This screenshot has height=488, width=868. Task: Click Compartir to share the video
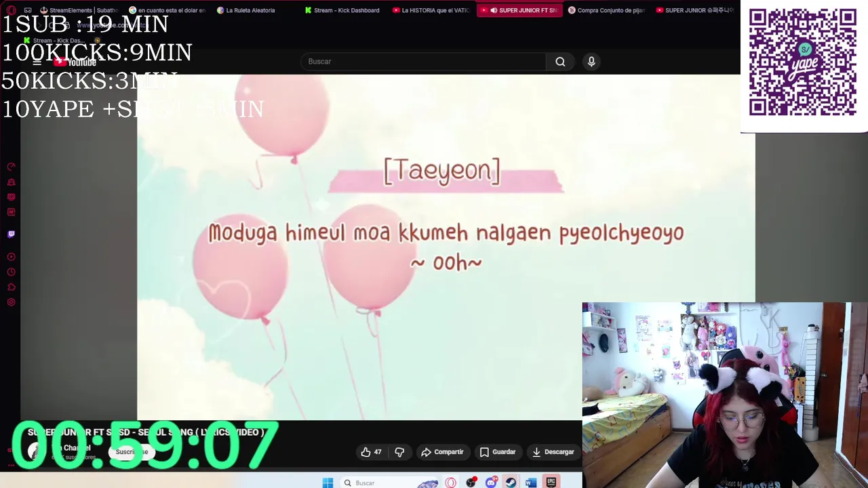tap(442, 452)
